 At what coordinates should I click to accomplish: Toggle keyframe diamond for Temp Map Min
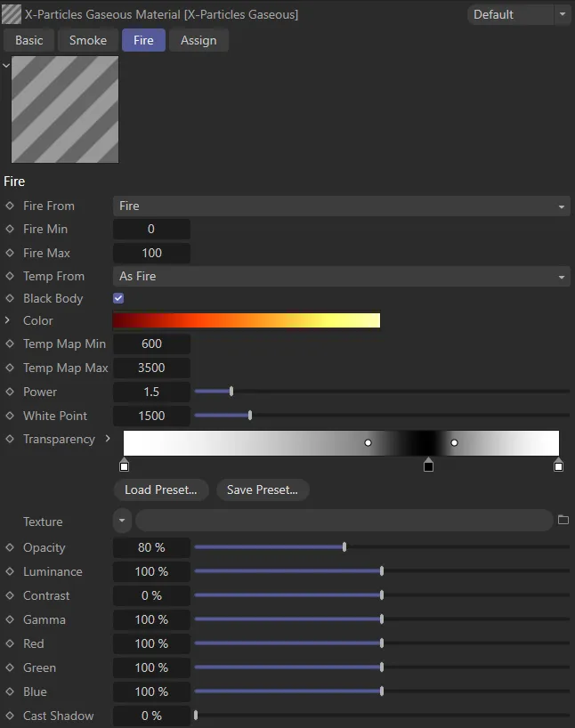click(10, 344)
